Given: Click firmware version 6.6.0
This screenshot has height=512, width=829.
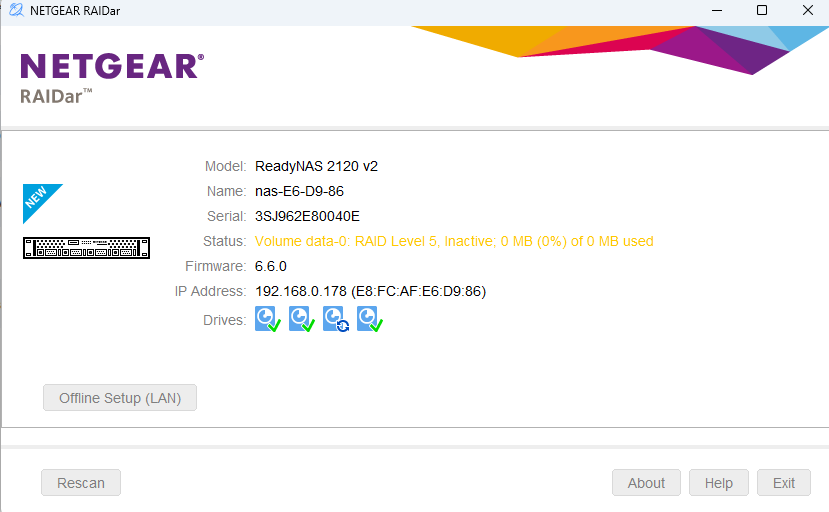Looking at the screenshot, I should (271, 266).
